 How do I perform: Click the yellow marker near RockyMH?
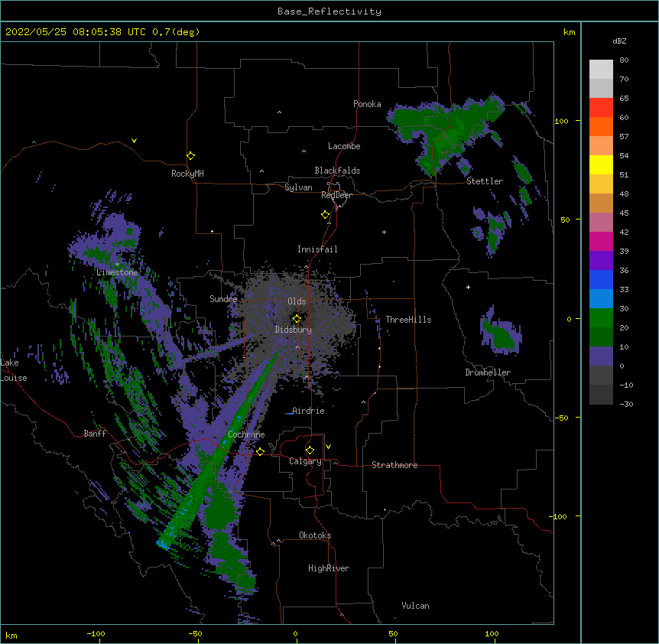pos(191,155)
